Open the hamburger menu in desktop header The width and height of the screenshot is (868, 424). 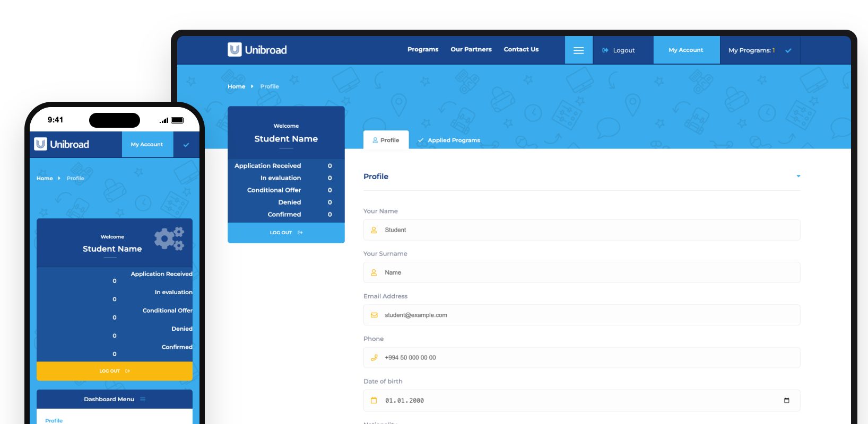pos(579,50)
